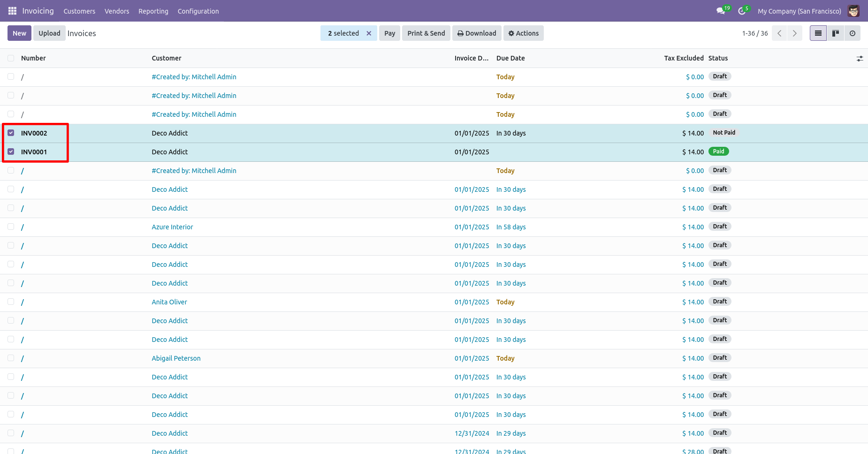Viewport: 868px width, 454px height.
Task: Switch to activity view
Action: coord(853,33)
